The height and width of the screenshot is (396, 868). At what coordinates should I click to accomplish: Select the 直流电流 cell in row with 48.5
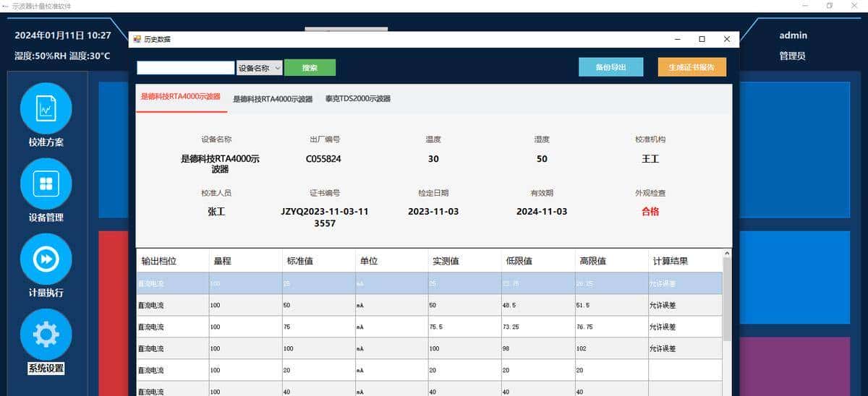click(173, 305)
